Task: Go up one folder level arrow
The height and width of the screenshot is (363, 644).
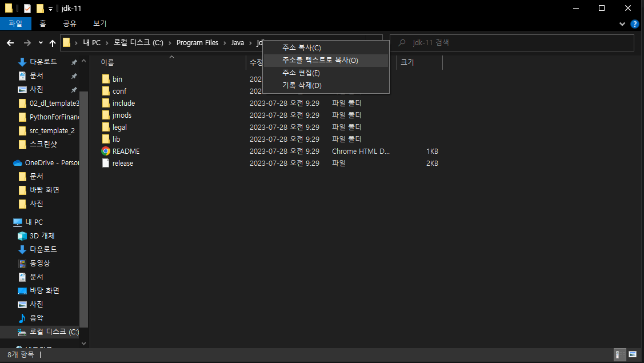Action: [52, 43]
